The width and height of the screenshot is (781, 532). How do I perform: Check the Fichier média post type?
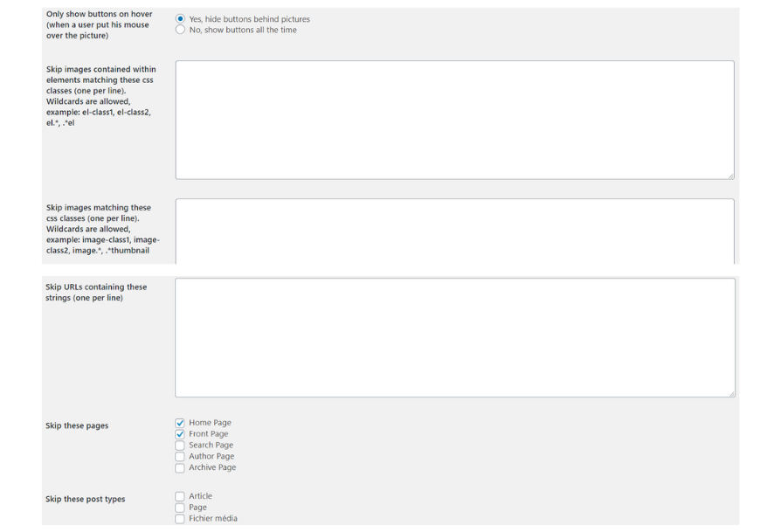[x=180, y=519]
